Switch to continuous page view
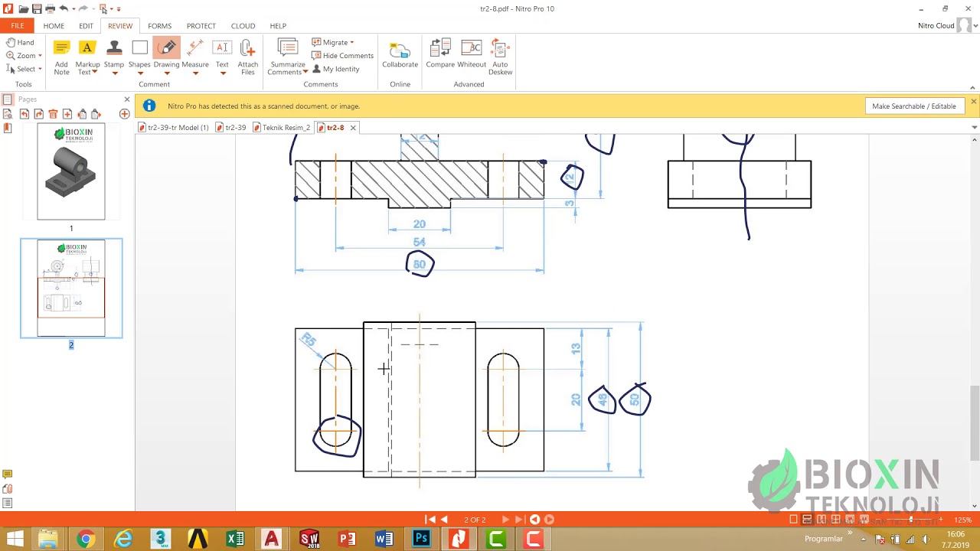The image size is (980, 551). click(807, 520)
